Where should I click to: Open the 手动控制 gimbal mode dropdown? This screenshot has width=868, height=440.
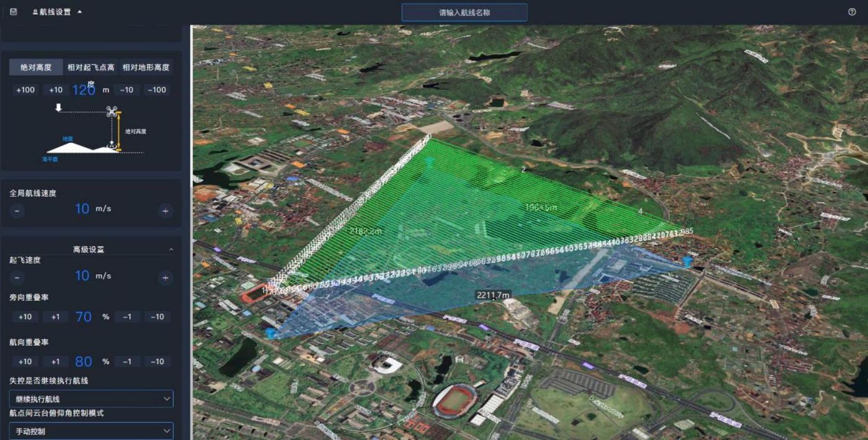tap(91, 431)
